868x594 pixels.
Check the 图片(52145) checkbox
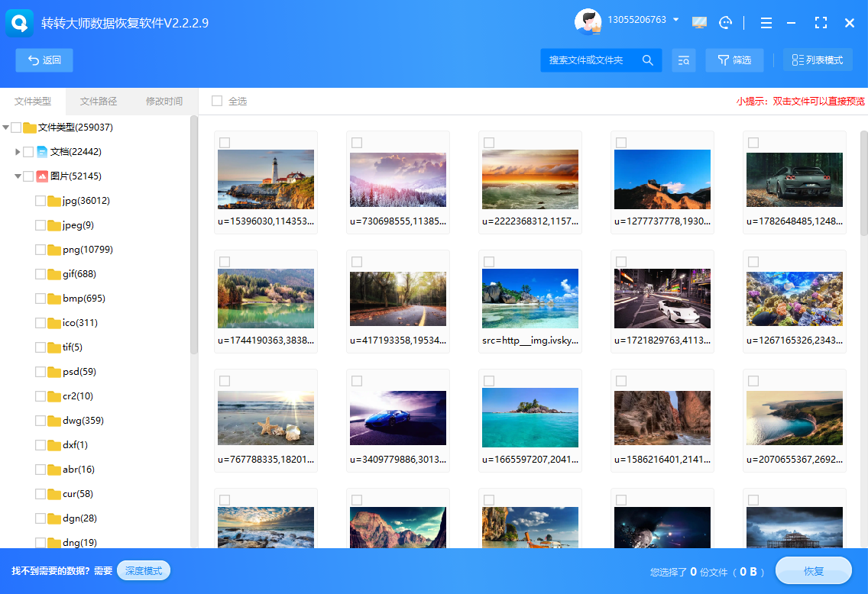(28, 176)
